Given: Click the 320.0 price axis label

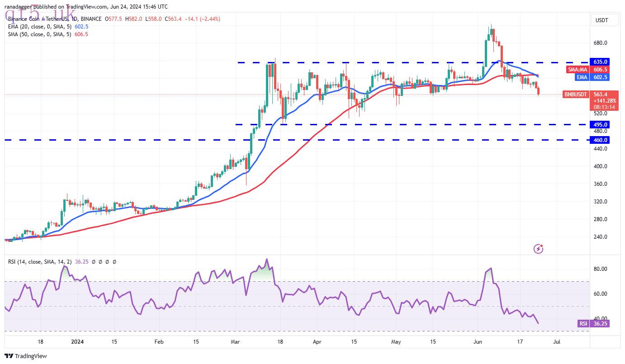Looking at the screenshot, I should (x=600, y=202).
